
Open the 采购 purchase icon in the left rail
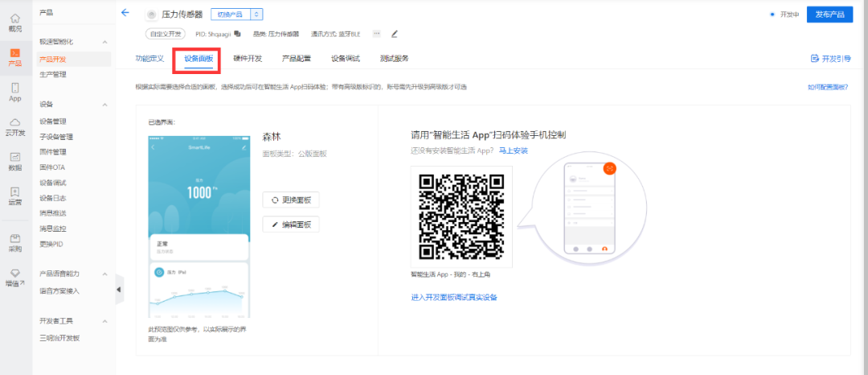coord(15,238)
